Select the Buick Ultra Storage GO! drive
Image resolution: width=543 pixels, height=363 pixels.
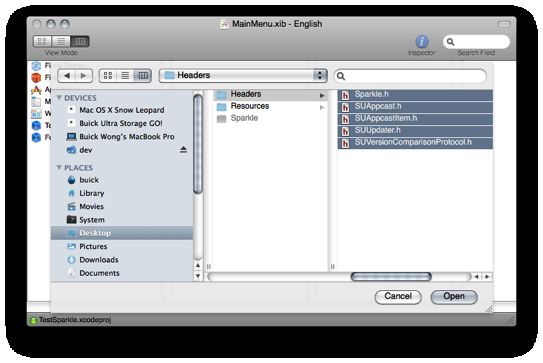[x=122, y=123]
